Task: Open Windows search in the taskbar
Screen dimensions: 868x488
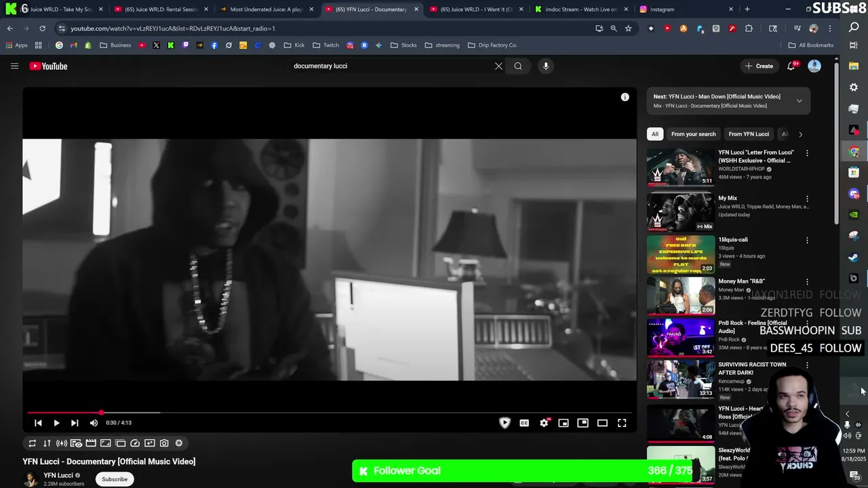Action: (854, 28)
